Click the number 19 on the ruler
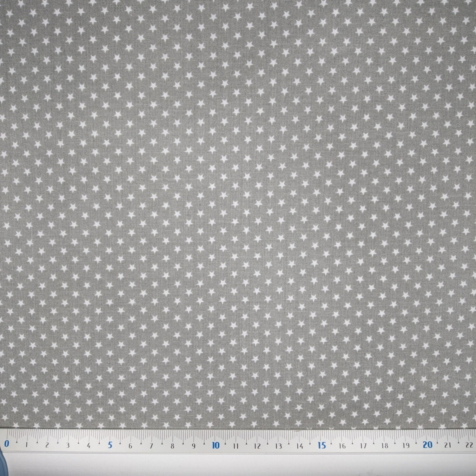 tap(406, 446)
